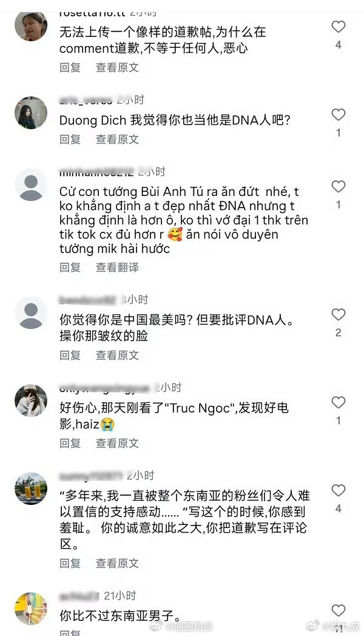Image resolution: width=364 pixels, height=636 pixels.
Task: Open drinks avatar of Southeast Asia fans commenter
Action: coord(31,489)
